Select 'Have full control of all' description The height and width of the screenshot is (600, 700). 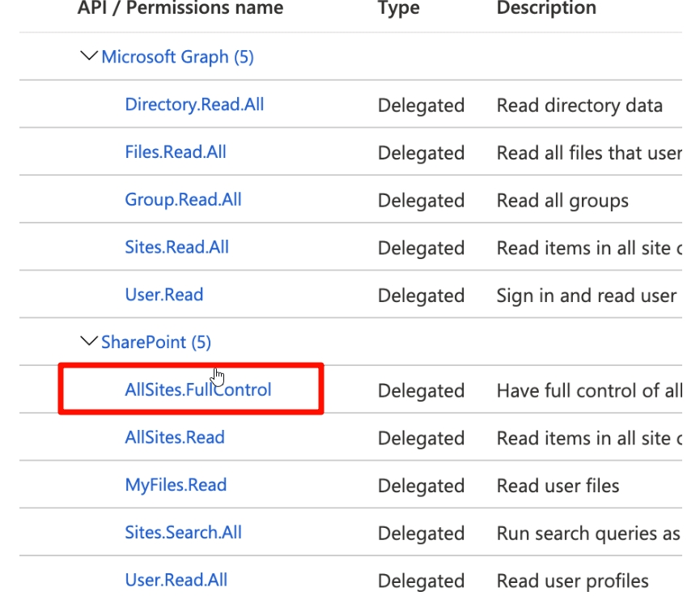[589, 391]
